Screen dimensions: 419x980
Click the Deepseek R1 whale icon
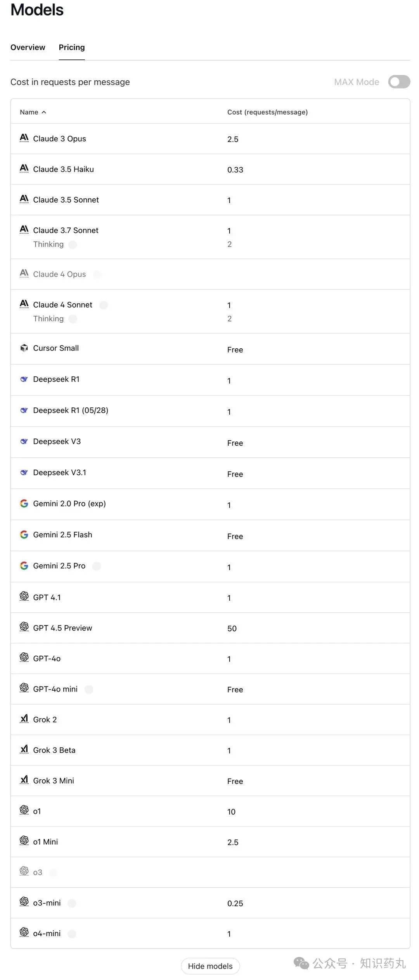(24, 379)
